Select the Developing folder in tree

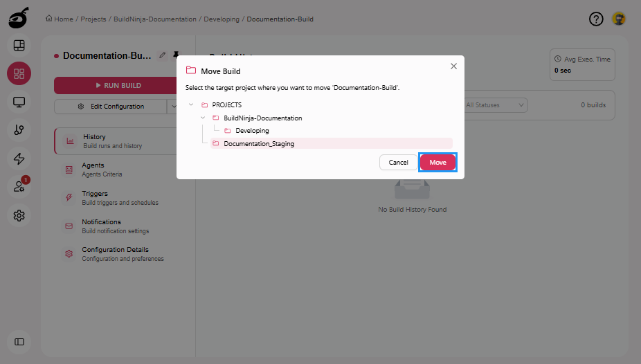252,131
